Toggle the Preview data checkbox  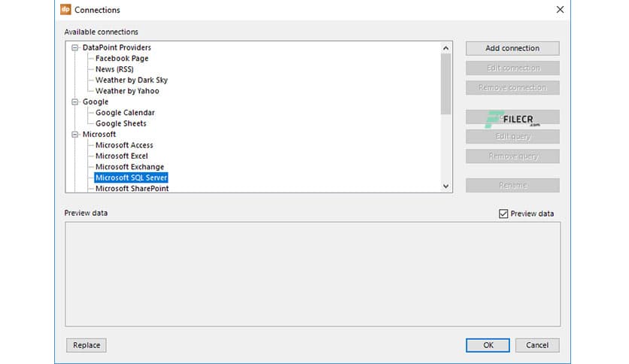[x=503, y=214]
